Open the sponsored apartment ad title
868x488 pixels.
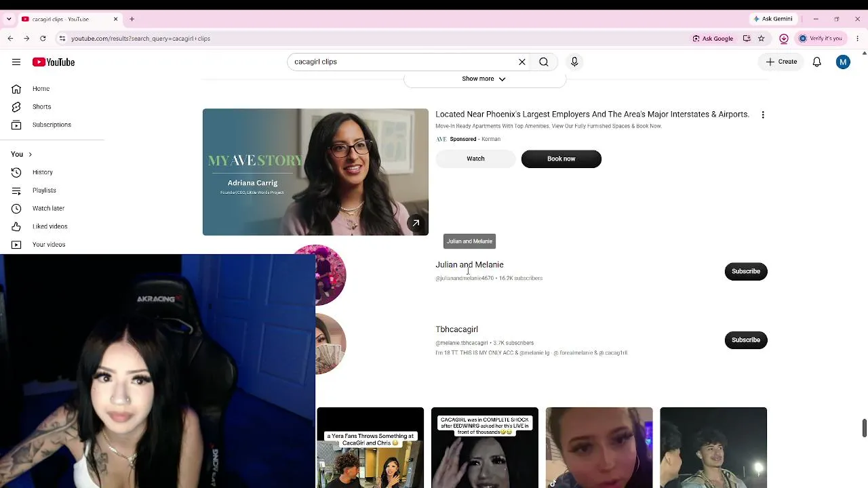(x=592, y=115)
